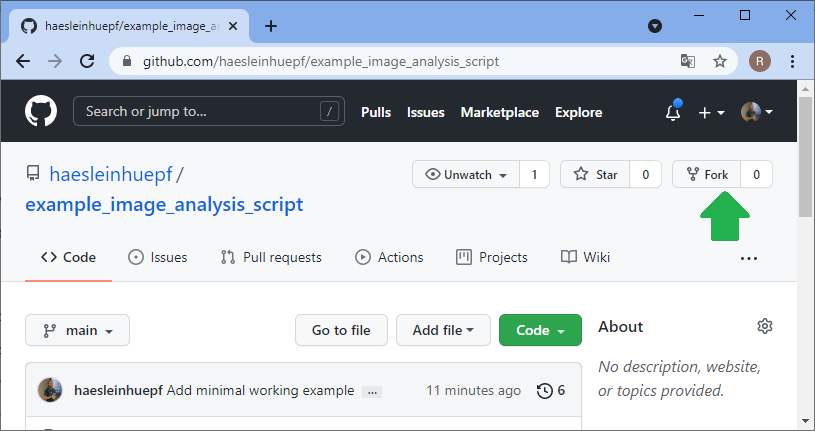Click Marketplace in the top navigation

(x=499, y=112)
